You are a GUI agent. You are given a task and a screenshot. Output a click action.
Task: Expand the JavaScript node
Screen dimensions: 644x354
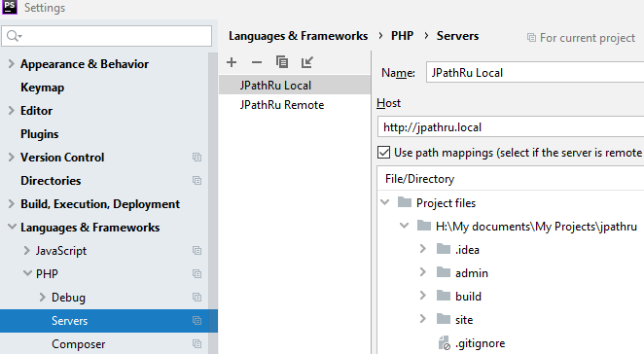(x=26, y=251)
